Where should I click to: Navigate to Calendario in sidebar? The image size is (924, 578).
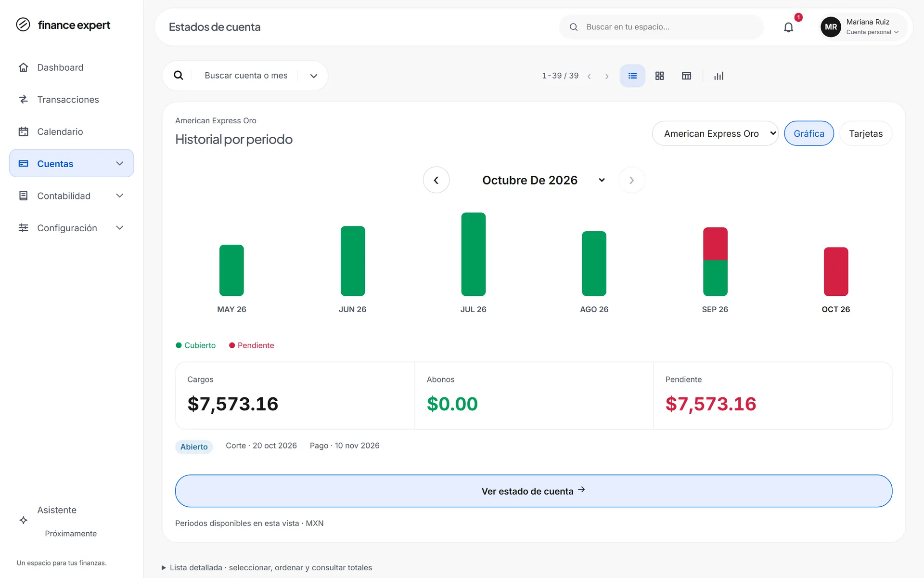coord(71,131)
